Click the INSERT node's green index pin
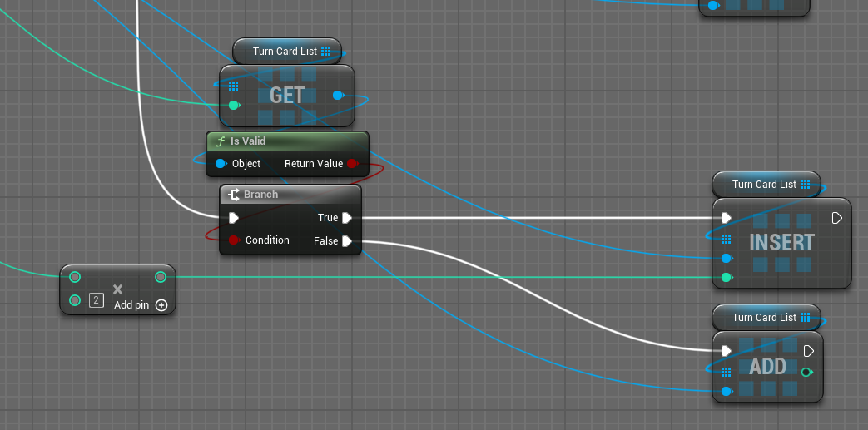 point(727,277)
